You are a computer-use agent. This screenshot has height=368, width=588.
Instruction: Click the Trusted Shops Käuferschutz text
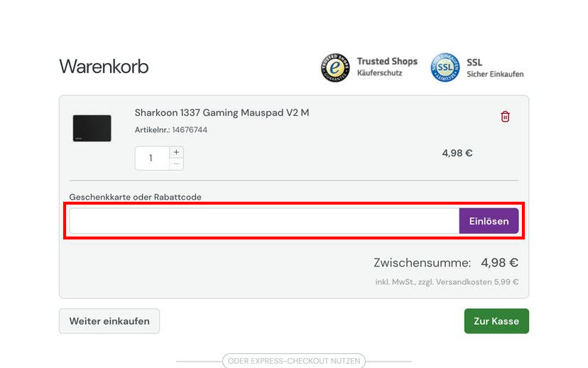387,67
